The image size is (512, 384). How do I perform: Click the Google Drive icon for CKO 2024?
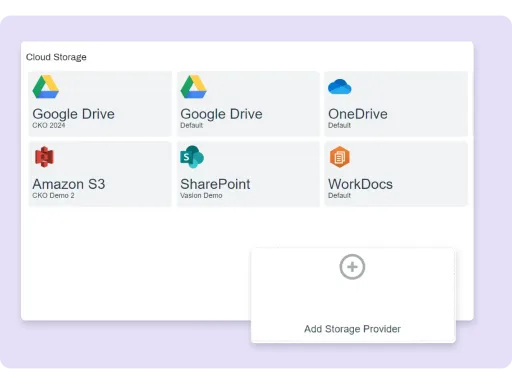click(x=46, y=87)
